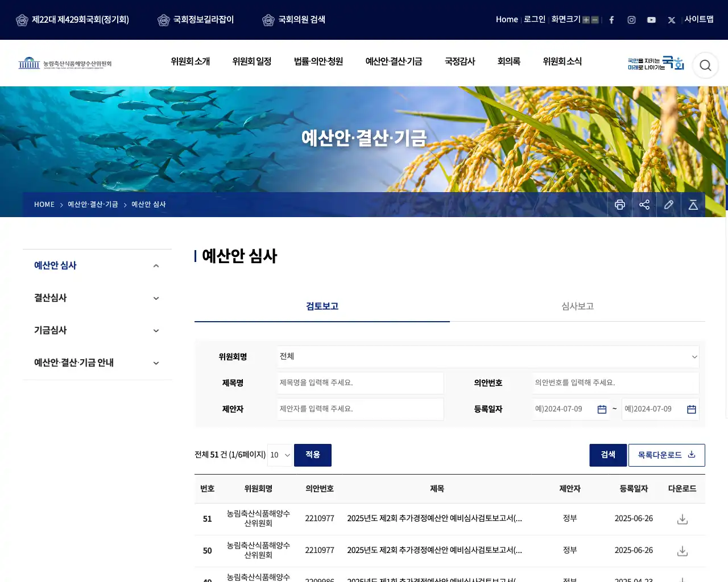Click the pencil edit icon in breadcrumb bar

click(669, 205)
